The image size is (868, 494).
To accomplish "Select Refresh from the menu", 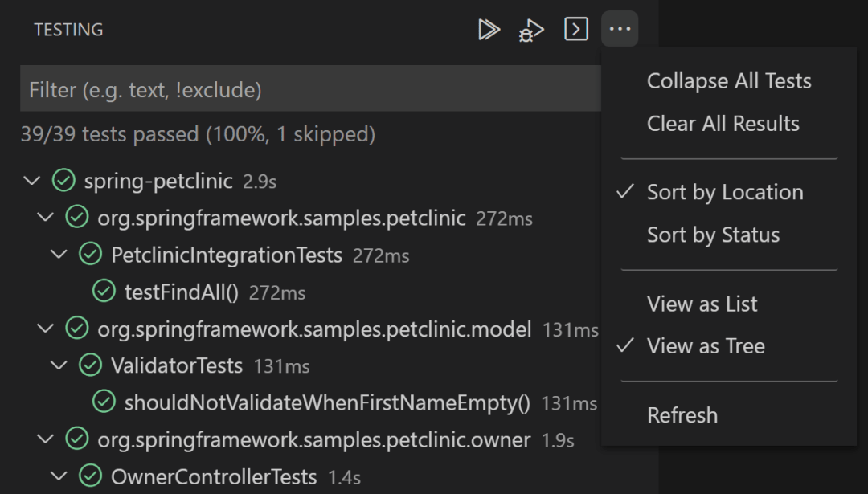I will 682,414.
